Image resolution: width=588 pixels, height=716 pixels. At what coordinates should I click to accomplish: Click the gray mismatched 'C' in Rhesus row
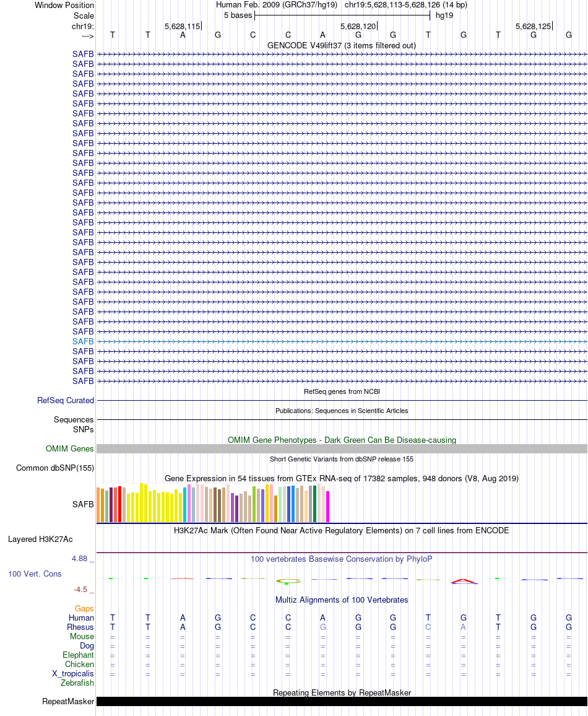pyautogui.click(x=428, y=627)
